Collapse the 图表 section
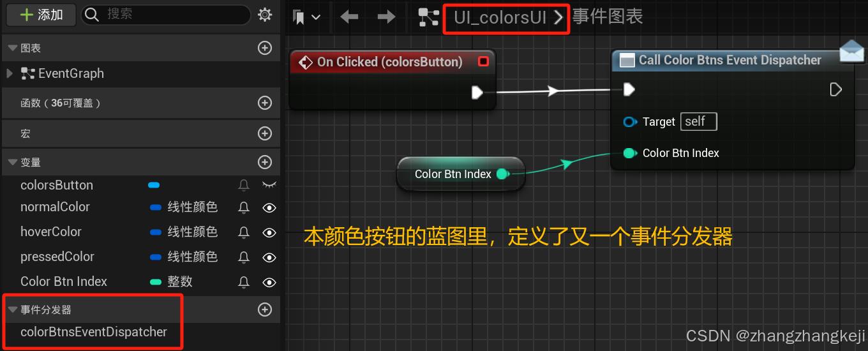868x351 pixels. click(x=13, y=49)
